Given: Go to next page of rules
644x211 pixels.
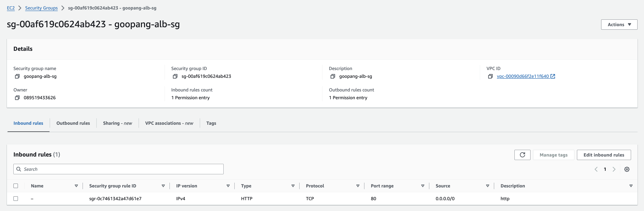Looking at the screenshot, I should (x=614, y=169).
